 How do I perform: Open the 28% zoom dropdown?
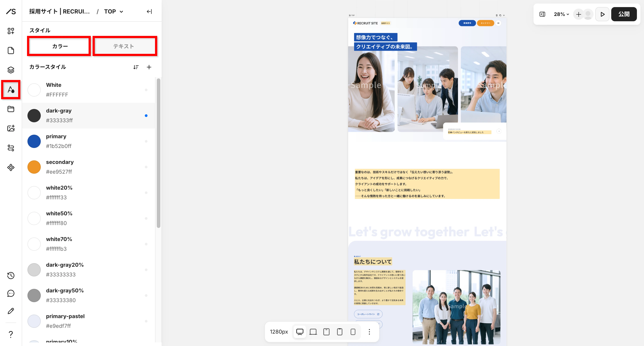coord(561,14)
